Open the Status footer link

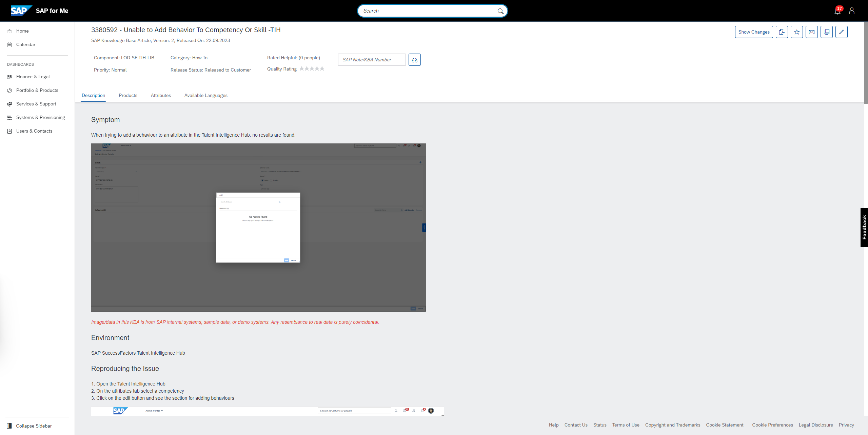click(600, 425)
